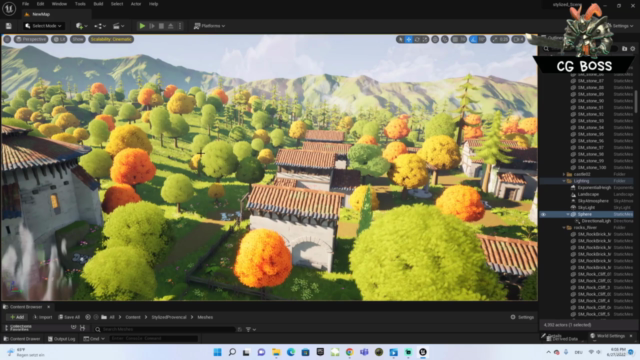Viewport: 640px width, 360px height.
Task: Open the Lit view mode menu
Action: 60,39
